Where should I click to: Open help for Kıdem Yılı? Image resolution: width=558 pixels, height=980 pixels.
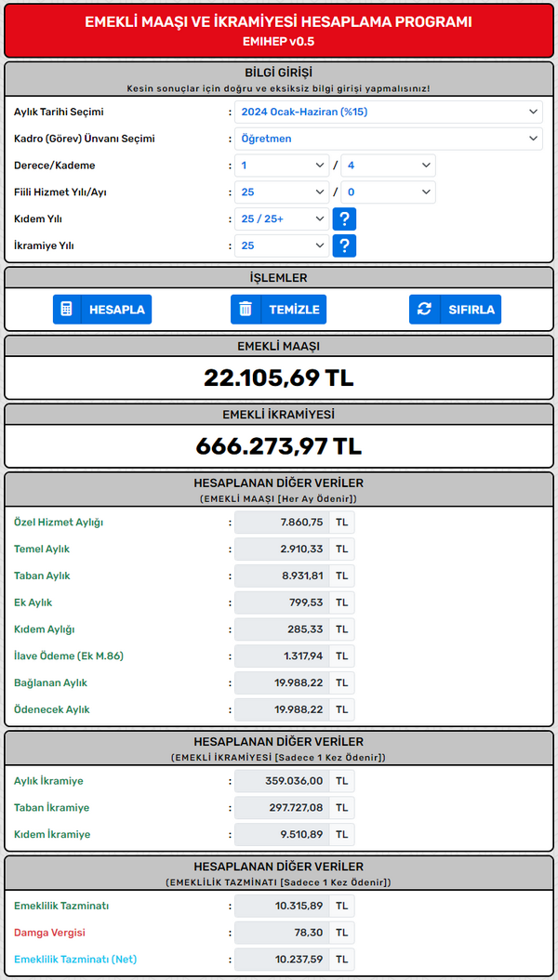click(x=344, y=219)
